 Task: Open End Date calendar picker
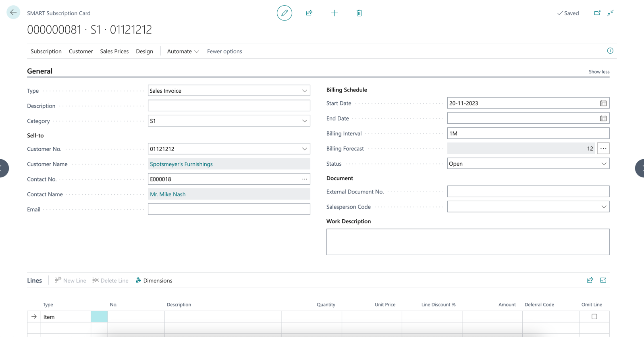[603, 119]
